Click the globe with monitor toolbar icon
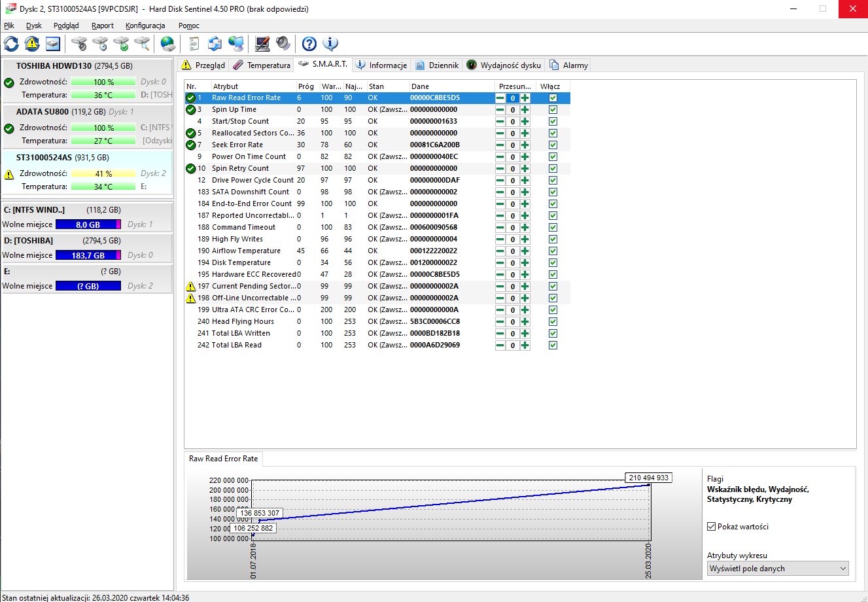This screenshot has height=602, width=868. point(236,44)
